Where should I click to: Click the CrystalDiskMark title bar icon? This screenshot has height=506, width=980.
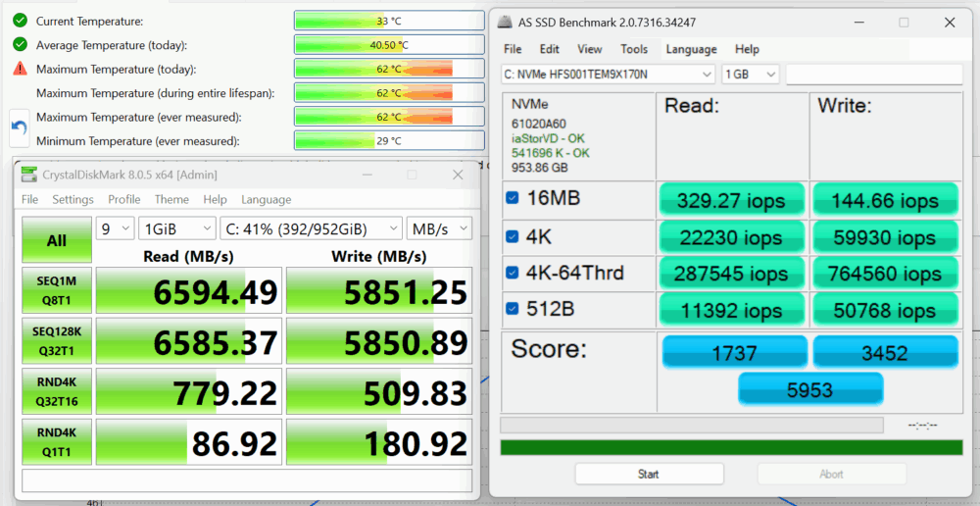(x=28, y=176)
